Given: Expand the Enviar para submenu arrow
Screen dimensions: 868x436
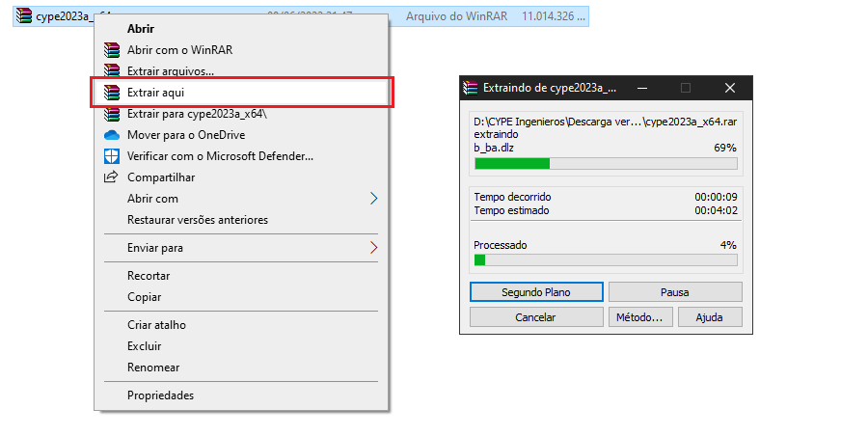Looking at the screenshot, I should tap(373, 248).
